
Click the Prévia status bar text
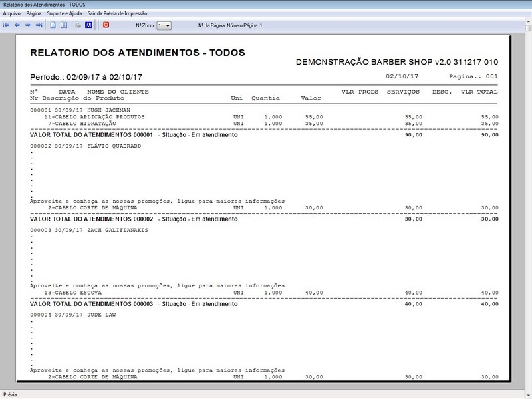pyautogui.click(x=10, y=394)
